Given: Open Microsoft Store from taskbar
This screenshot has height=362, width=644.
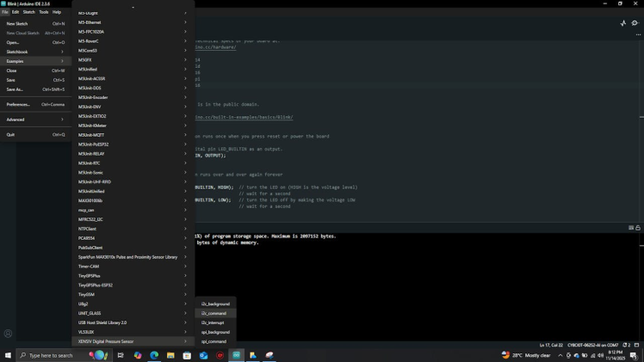Looking at the screenshot, I should point(187,355).
